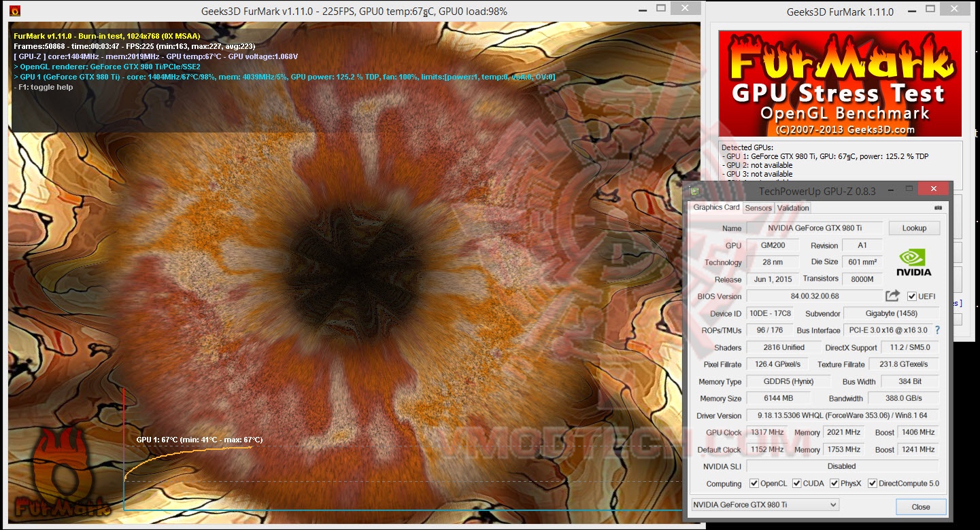980x530 pixels.
Task: Click the GPU-Z window icon in its title bar
Action: 693,191
